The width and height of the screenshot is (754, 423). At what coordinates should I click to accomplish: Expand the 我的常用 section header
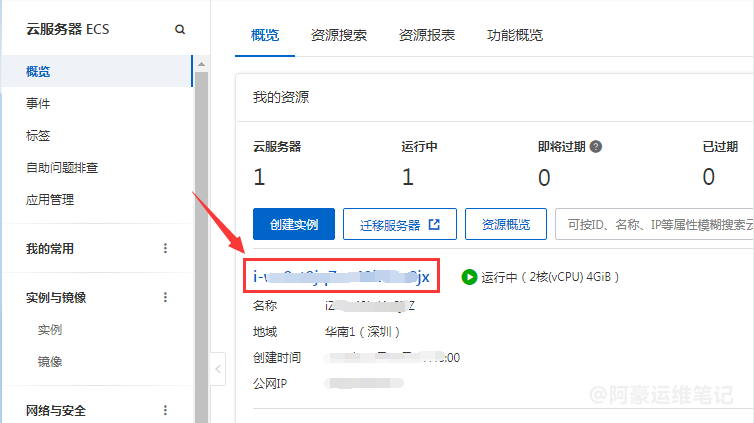point(50,249)
